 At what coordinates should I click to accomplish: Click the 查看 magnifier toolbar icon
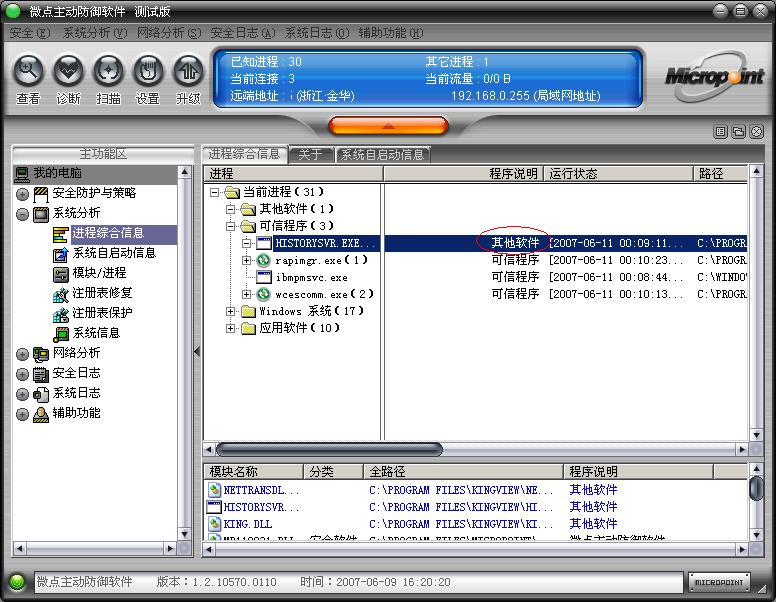click(28, 71)
